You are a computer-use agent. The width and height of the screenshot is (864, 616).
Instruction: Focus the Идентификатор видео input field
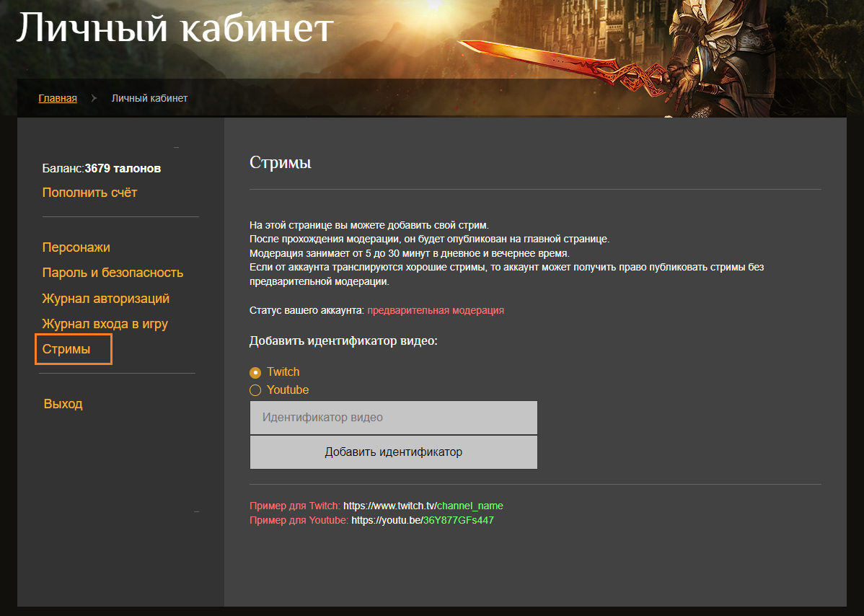tap(394, 418)
